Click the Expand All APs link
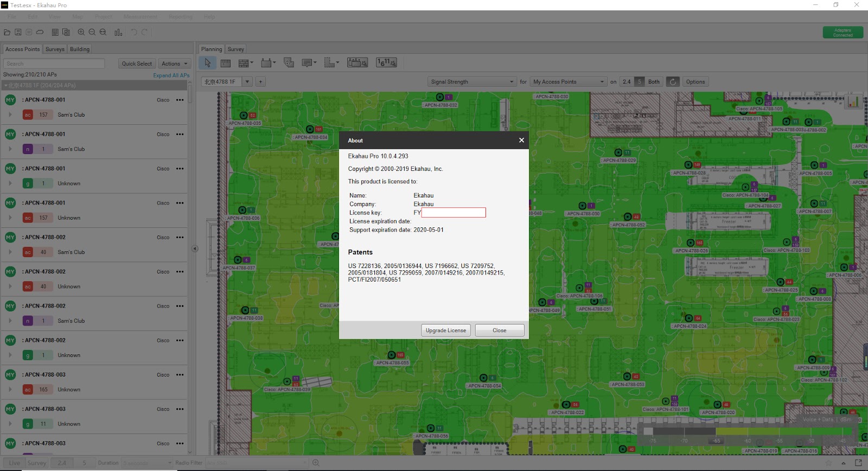868x471 pixels. [x=171, y=75]
